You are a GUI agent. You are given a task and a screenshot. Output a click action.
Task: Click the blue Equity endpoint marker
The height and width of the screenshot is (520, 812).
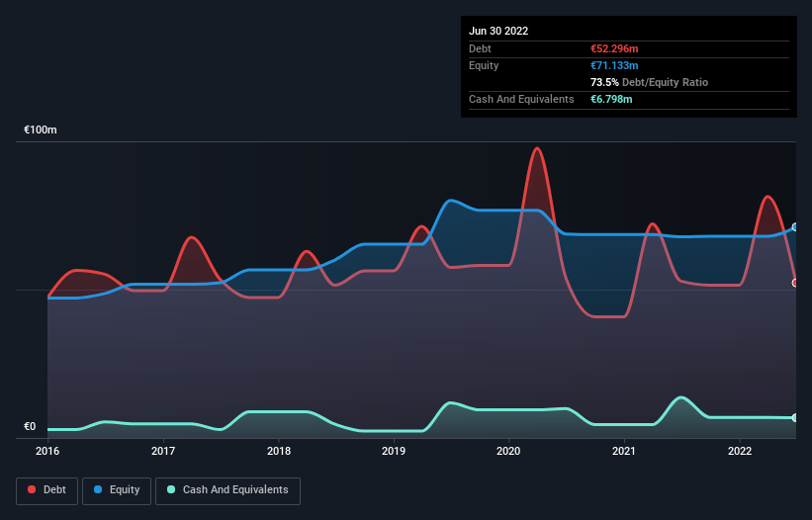(x=795, y=227)
